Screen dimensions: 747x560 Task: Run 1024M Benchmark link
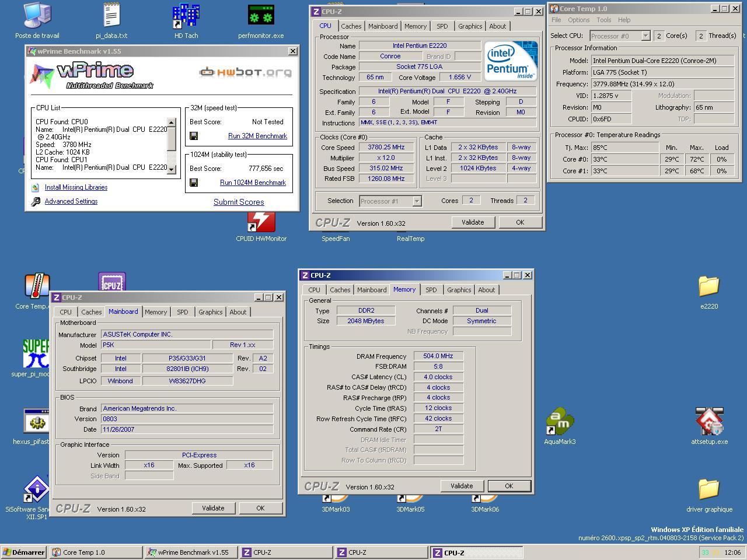pos(253,183)
